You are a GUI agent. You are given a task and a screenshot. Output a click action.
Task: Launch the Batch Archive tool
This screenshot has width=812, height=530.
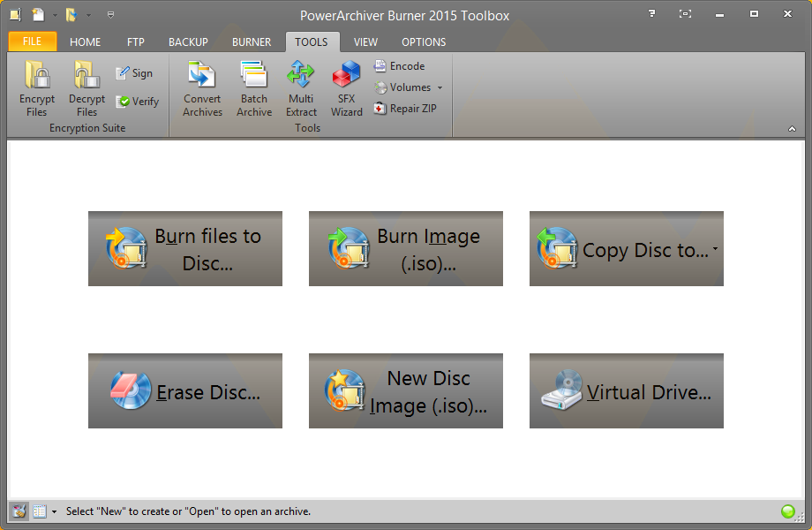(254, 88)
